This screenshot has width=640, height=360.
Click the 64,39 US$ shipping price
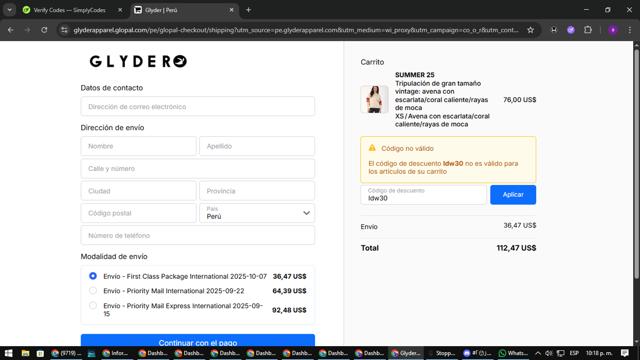(x=289, y=291)
